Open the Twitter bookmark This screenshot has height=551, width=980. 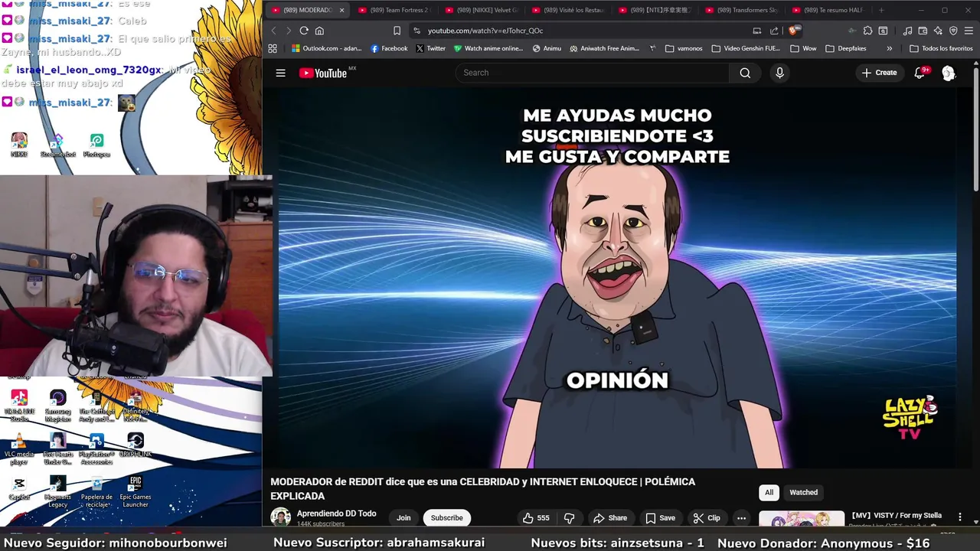click(x=431, y=48)
